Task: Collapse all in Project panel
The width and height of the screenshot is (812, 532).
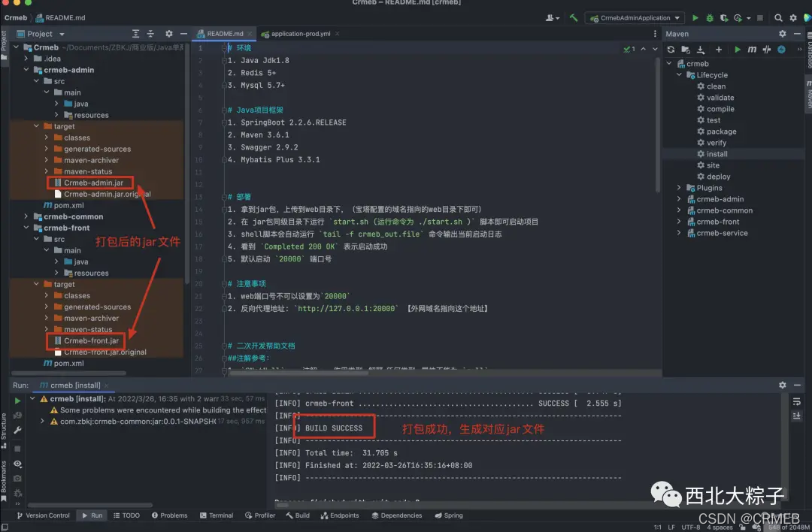Action: pyautogui.click(x=150, y=34)
